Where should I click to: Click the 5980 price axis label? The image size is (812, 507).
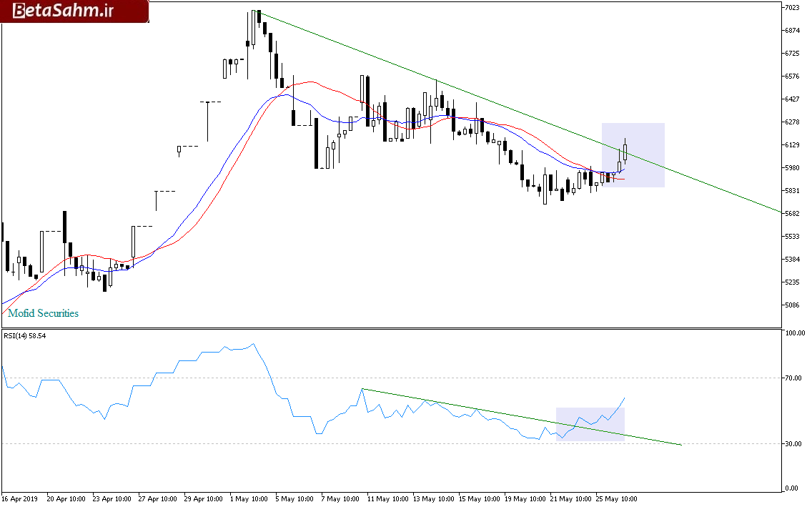792,167
